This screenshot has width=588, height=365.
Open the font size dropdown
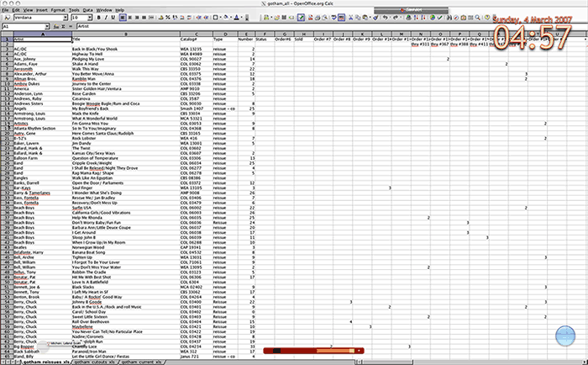coord(90,18)
